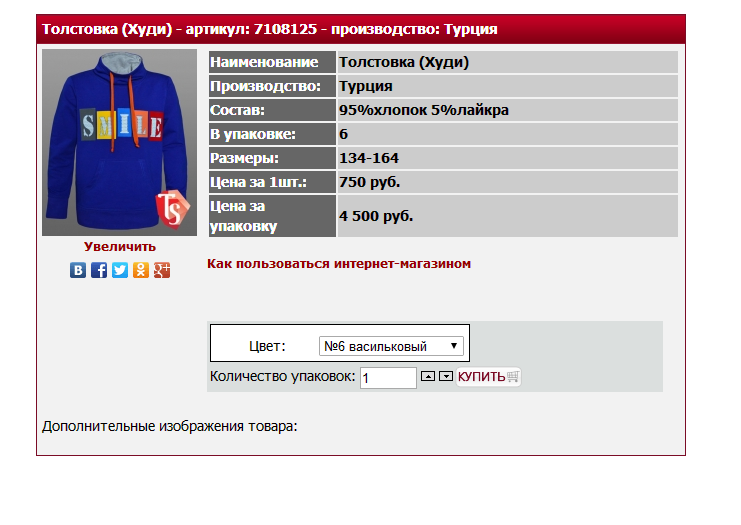Screen dimensions: 741x525
Task: Share the product on Facebook
Action: [99, 270]
